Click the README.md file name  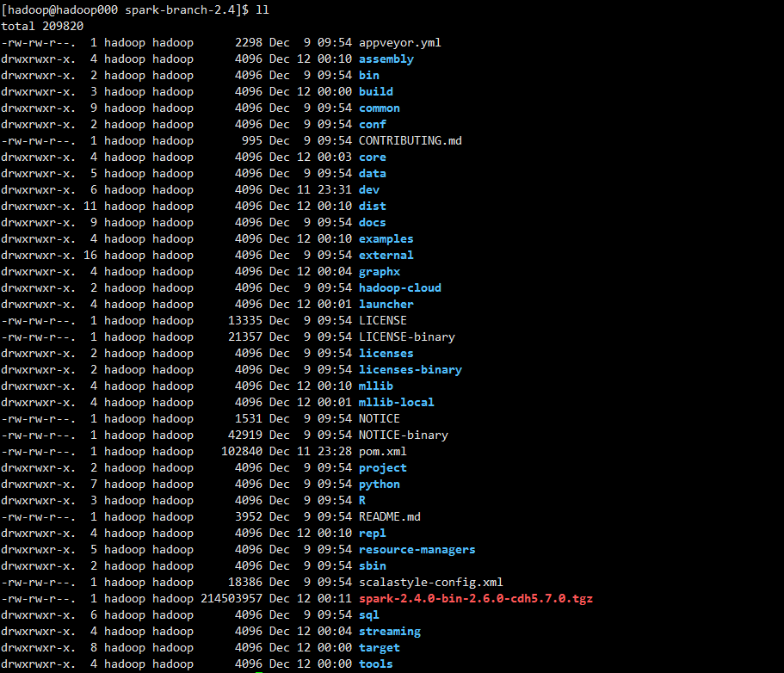pyautogui.click(x=390, y=516)
